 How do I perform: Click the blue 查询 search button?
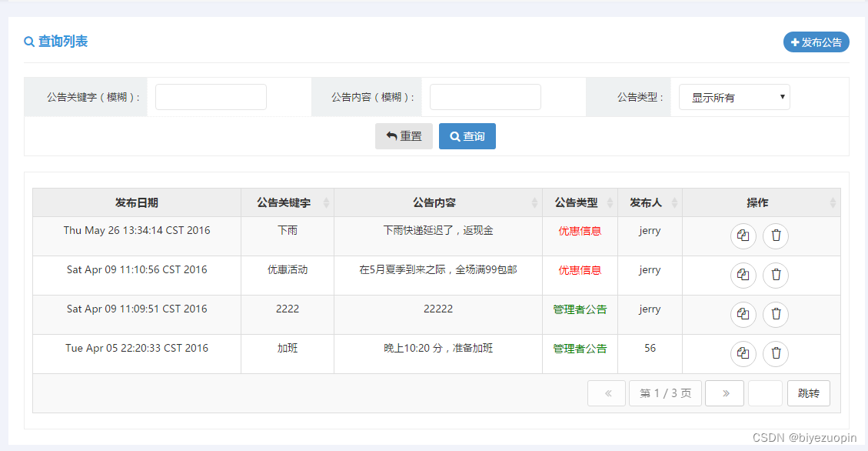[x=467, y=136]
